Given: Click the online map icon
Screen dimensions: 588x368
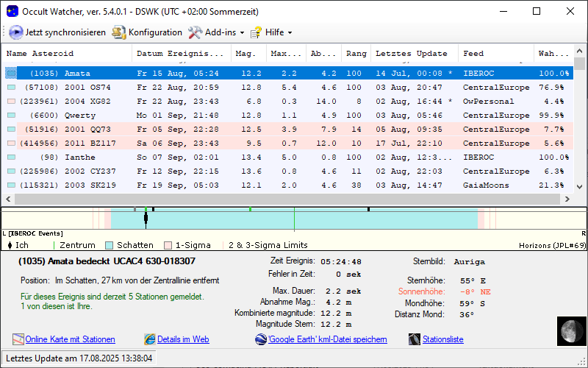Looking at the screenshot, I should click(x=18, y=339).
